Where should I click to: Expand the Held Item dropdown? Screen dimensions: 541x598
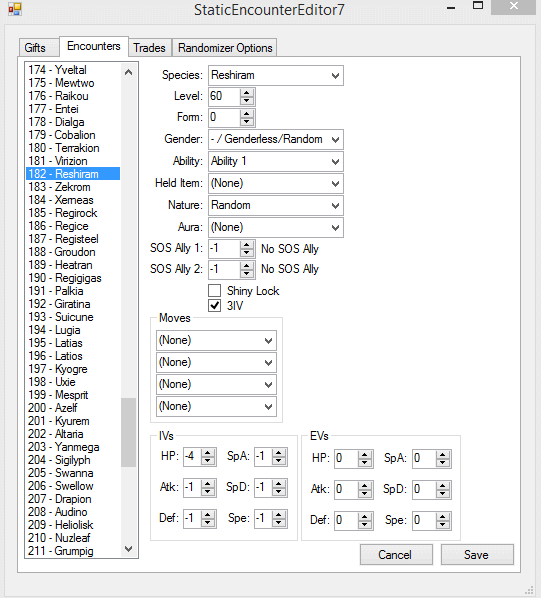click(x=276, y=183)
